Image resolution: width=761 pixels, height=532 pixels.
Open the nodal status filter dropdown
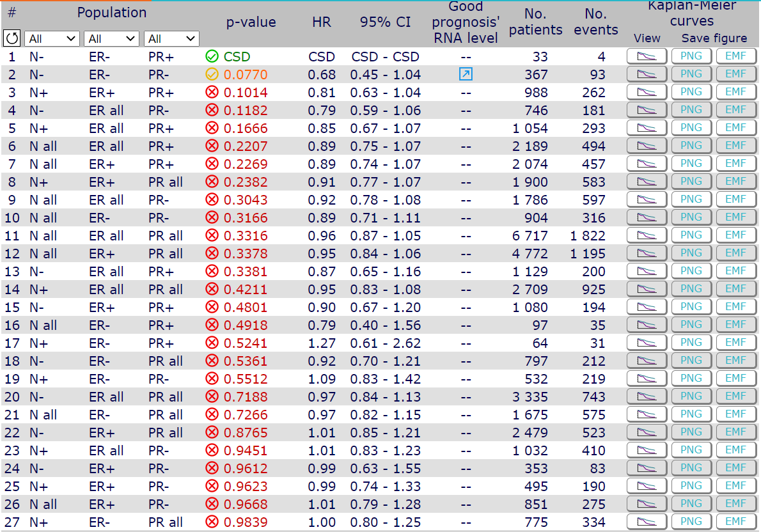(52, 39)
